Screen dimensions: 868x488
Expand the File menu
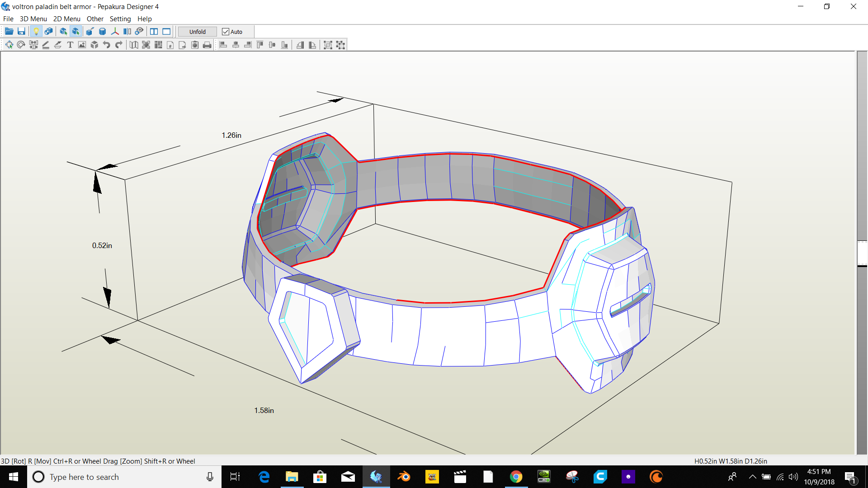tap(8, 19)
